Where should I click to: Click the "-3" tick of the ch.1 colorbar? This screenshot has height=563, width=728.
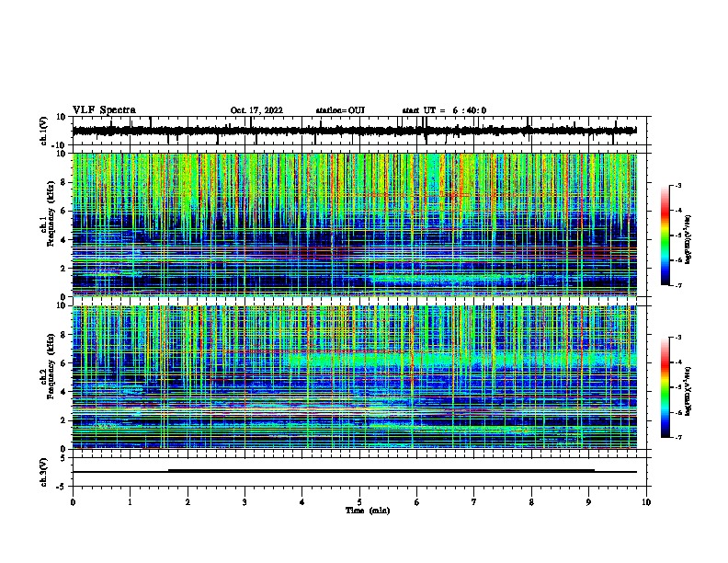677,185
